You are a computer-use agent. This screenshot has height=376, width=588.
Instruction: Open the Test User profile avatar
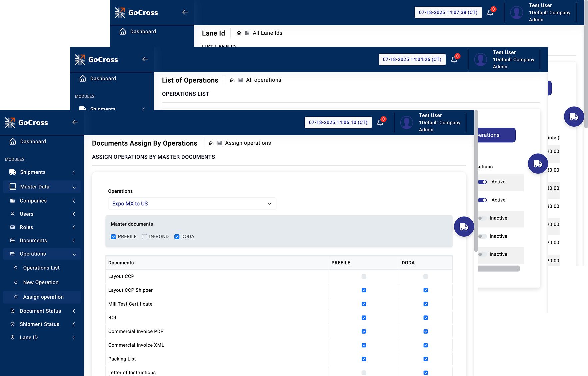coord(406,123)
